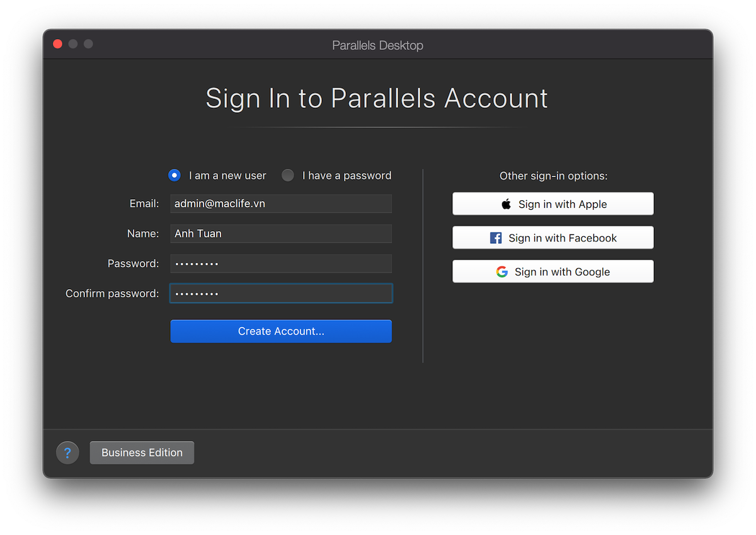Choose Sign in with Apple

[553, 204]
